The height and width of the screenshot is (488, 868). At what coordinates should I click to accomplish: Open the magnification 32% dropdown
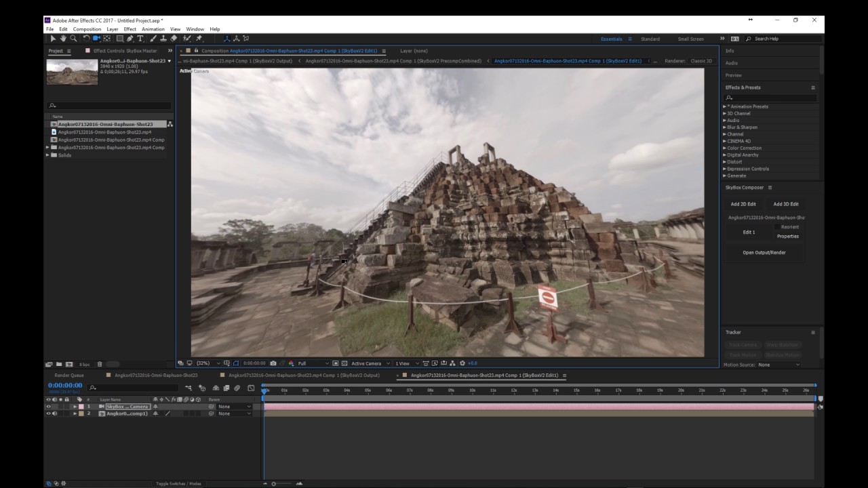(208, 363)
